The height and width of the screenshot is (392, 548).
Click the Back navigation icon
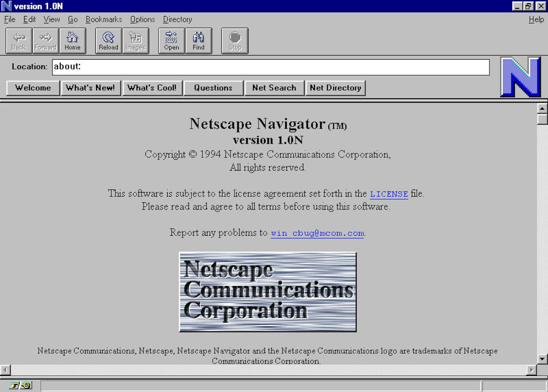tap(18, 40)
